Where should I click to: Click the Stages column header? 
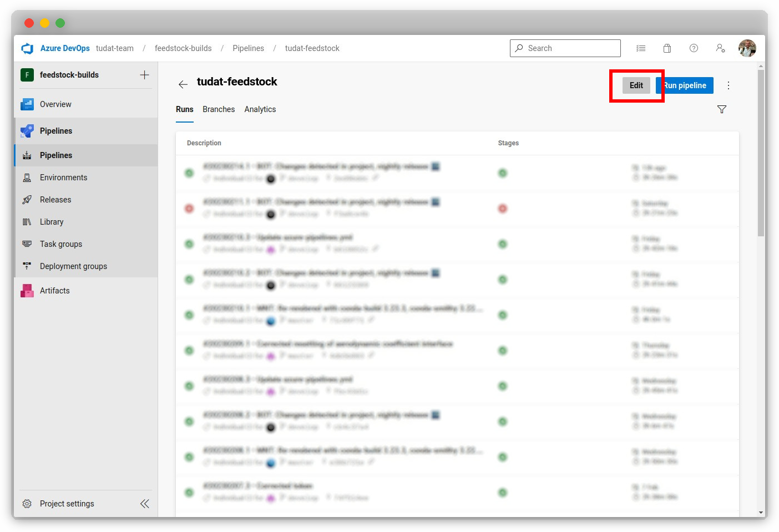coord(508,143)
